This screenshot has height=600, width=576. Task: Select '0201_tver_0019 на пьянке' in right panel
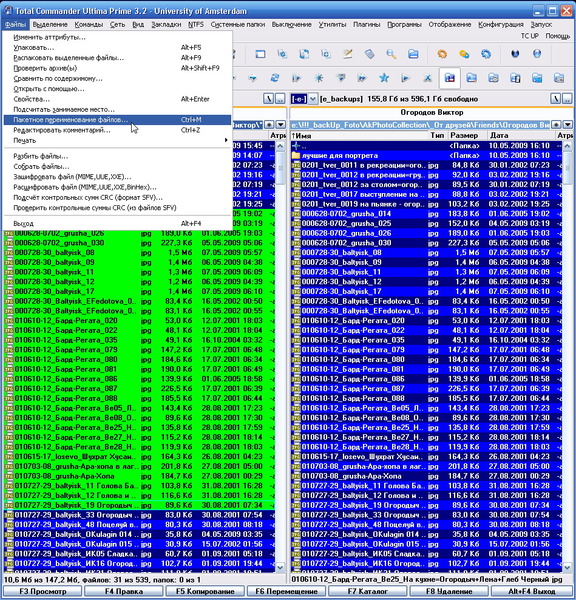click(426, 204)
